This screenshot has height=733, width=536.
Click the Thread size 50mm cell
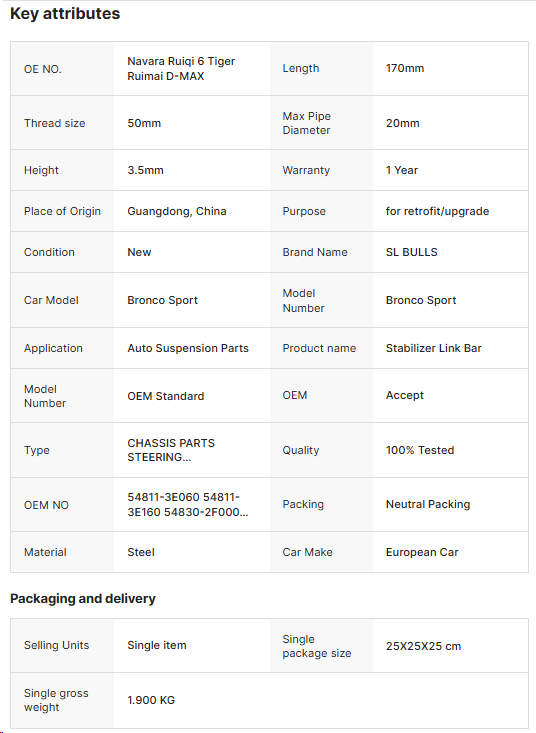pyautogui.click(x=144, y=123)
